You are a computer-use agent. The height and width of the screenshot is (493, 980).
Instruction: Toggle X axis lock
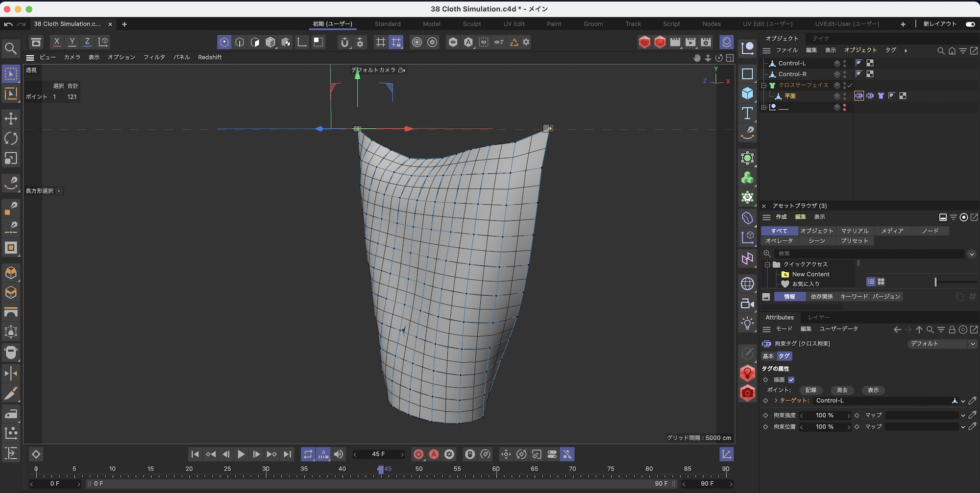coord(57,42)
